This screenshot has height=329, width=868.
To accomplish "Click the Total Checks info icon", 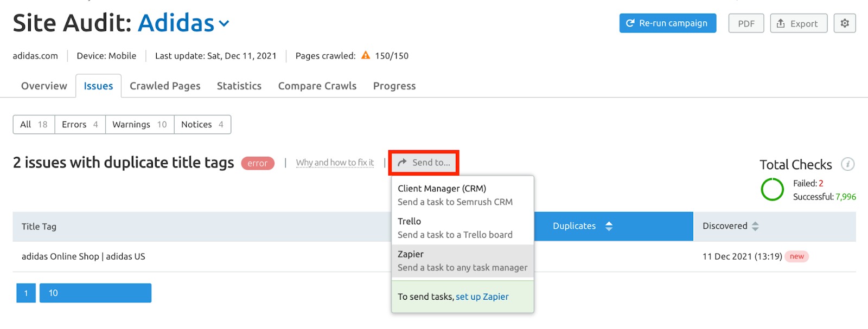I will tap(847, 164).
